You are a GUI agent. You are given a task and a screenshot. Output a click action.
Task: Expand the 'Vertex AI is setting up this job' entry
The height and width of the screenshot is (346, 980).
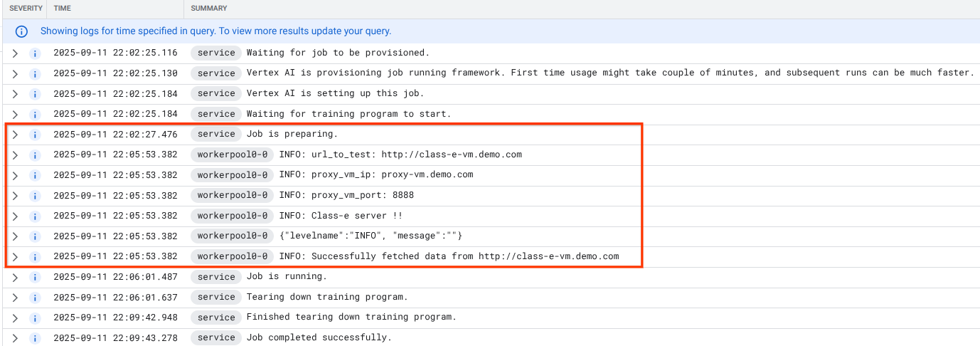(x=15, y=93)
